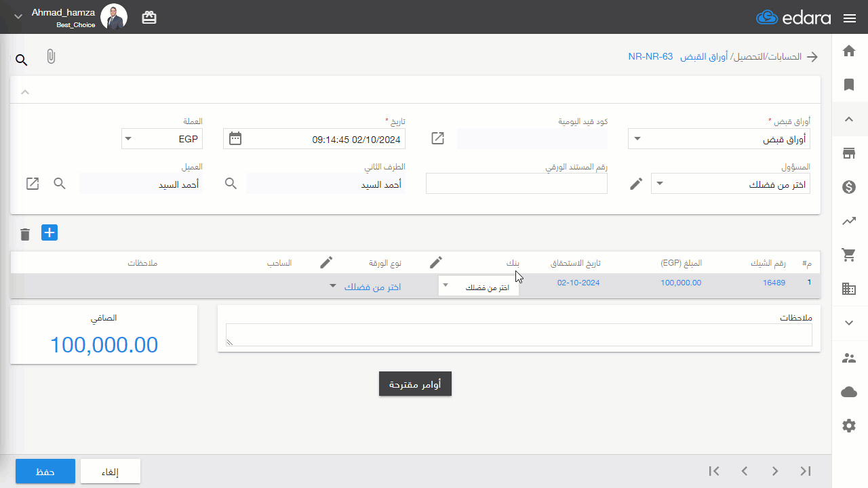Edit نوع الورقة column with pencil icon
The width and height of the screenshot is (868, 488).
click(x=326, y=262)
